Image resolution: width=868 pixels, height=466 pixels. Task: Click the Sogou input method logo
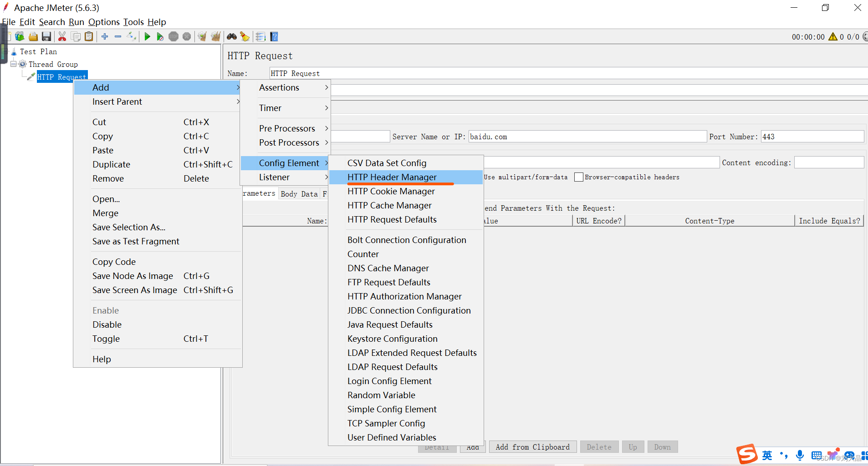pyautogui.click(x=747, y=454)
